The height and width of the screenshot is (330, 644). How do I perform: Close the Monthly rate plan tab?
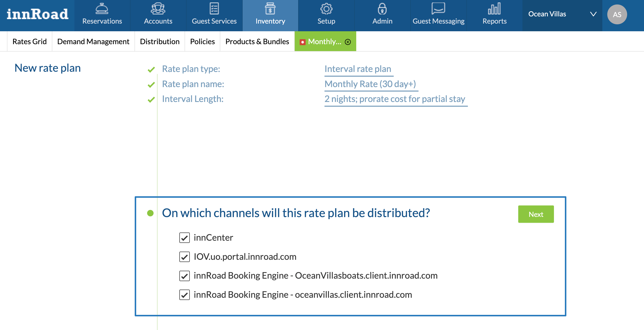348,42
